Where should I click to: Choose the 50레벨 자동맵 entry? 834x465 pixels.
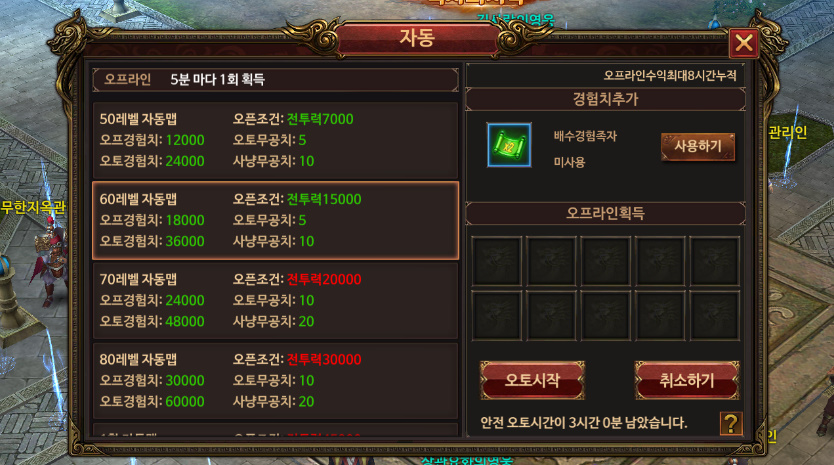click(x=275, y=140)
